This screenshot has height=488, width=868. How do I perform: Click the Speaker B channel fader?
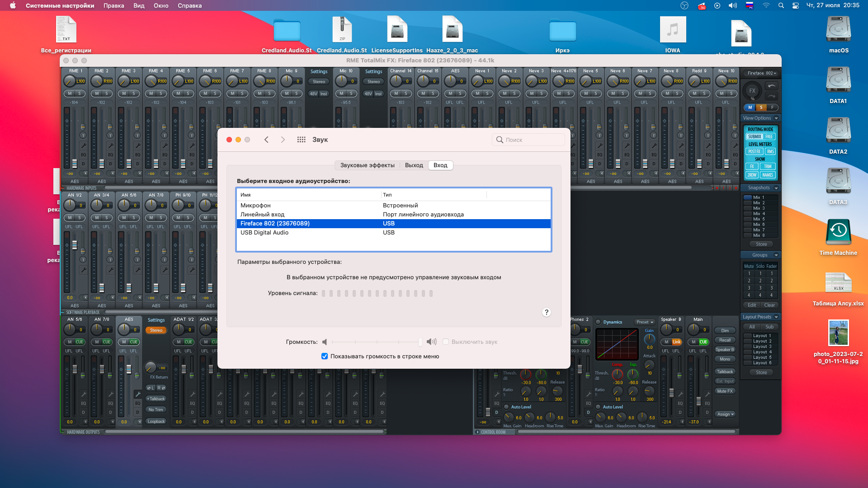coord(671,392)
